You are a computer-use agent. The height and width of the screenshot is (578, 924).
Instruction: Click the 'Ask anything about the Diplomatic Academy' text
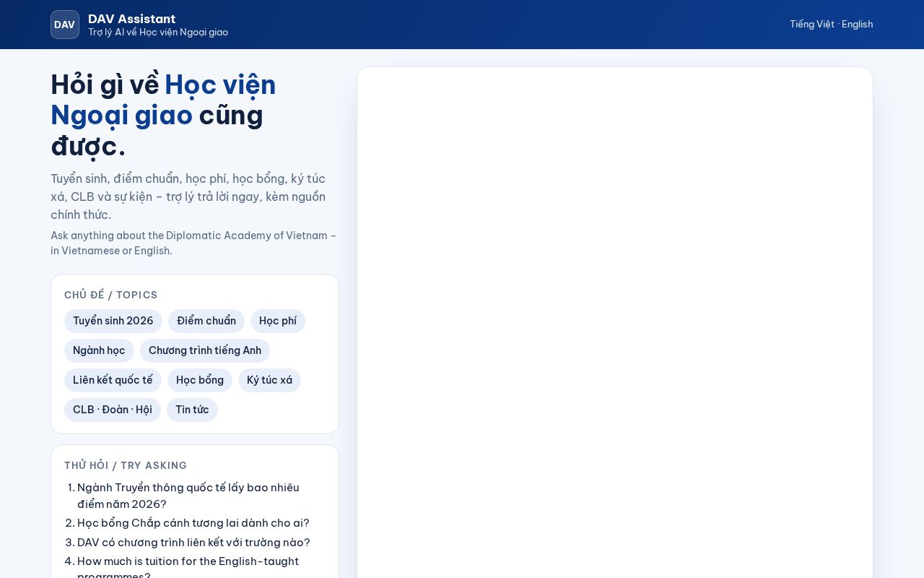[x=193, y=243]
